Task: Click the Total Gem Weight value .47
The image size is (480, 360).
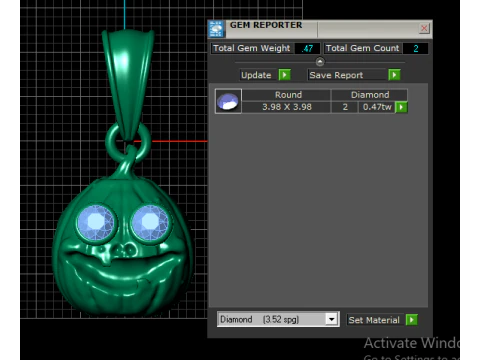Action: (307, 49)
